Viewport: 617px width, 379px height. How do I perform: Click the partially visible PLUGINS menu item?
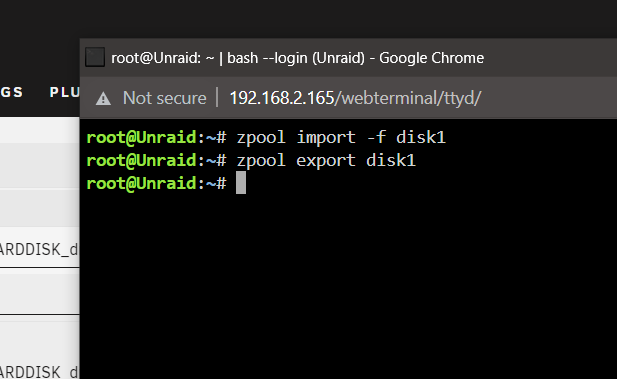click(x=64, y=92)
